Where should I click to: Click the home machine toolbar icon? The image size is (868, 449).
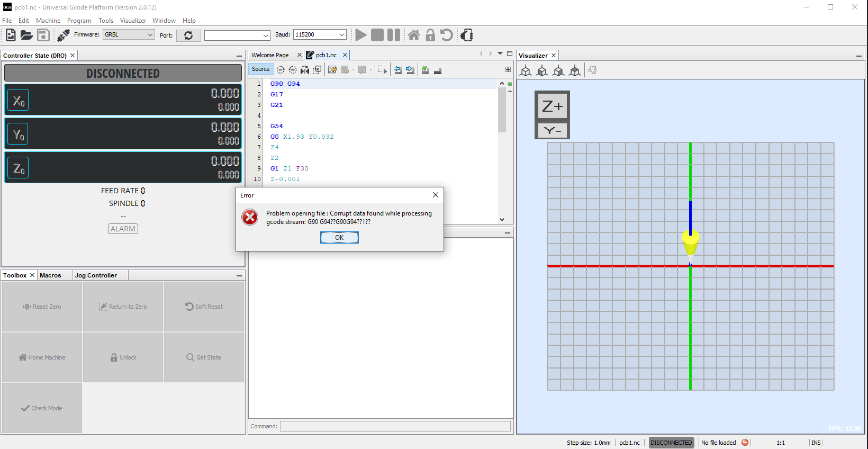point(414,35)
